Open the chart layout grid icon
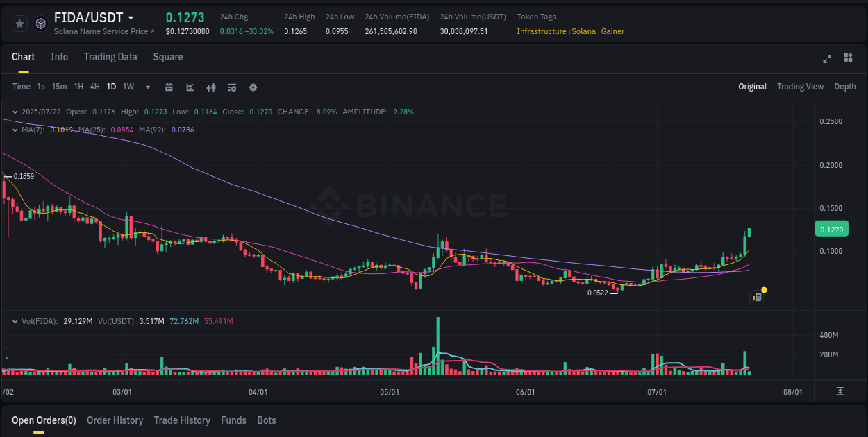868x437 pixels. click(x=849, y=59)
